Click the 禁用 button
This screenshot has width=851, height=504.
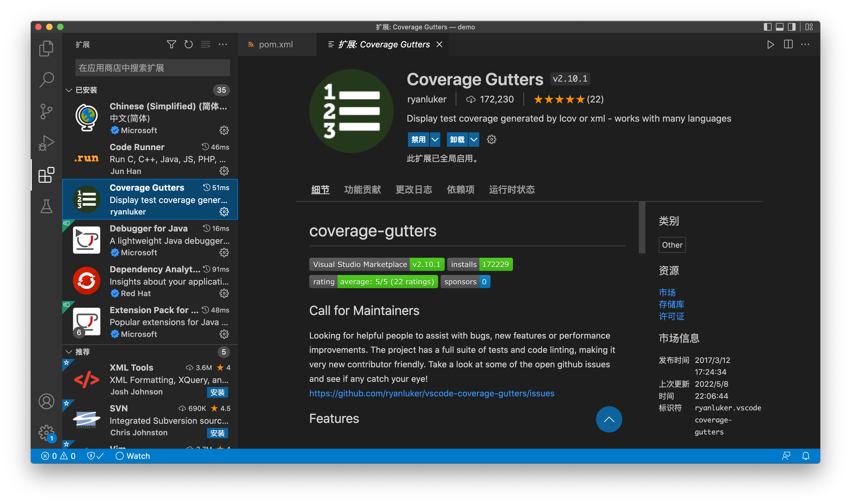(418, 140)
